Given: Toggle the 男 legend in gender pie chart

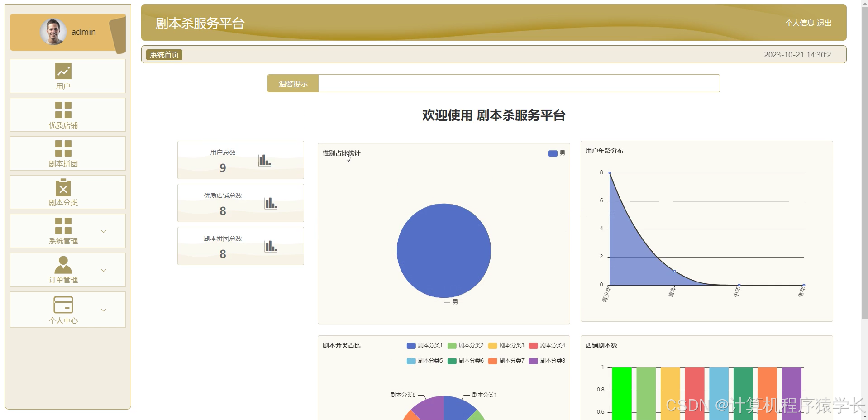Looking at the screenshot, I should click(x=557, y=153).
